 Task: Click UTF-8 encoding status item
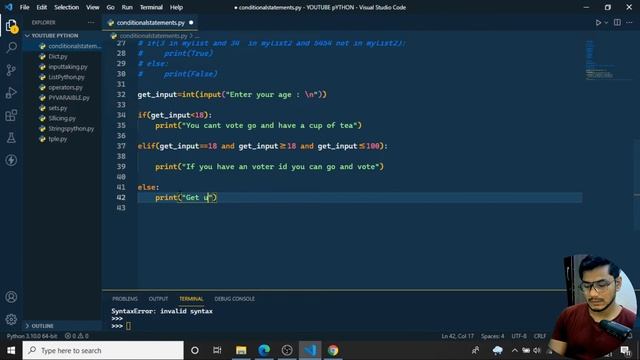coord(519,336)
